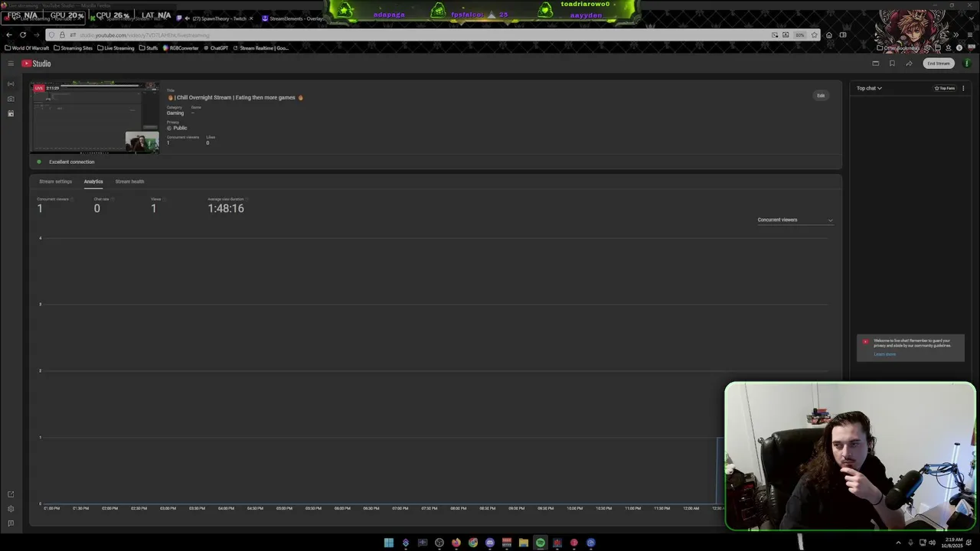980x551 pixels.
Task: Close the SpawnTheory Twitch browser tab
Action: [x=251, y=18]
